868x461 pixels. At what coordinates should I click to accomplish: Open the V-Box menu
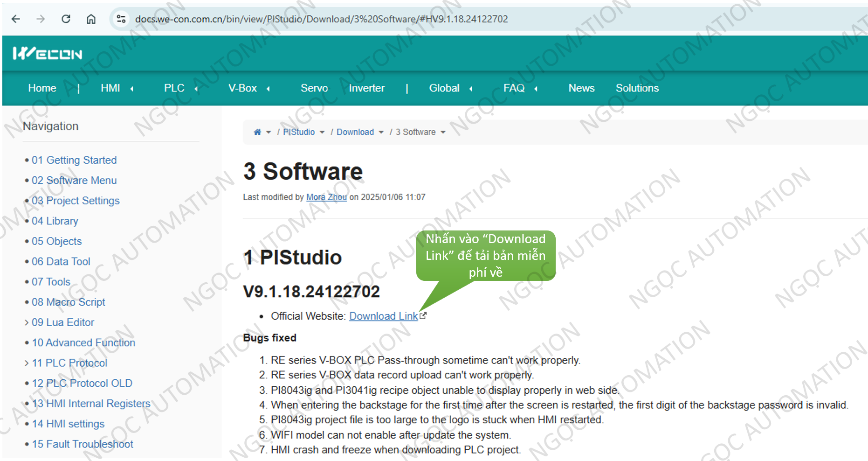point(242,88)
